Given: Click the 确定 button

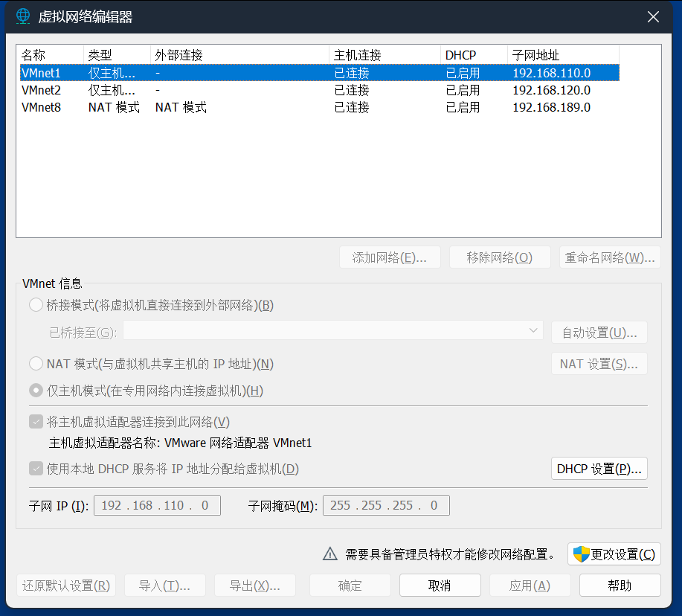Looking at the screenshot, I should point(350,585).
